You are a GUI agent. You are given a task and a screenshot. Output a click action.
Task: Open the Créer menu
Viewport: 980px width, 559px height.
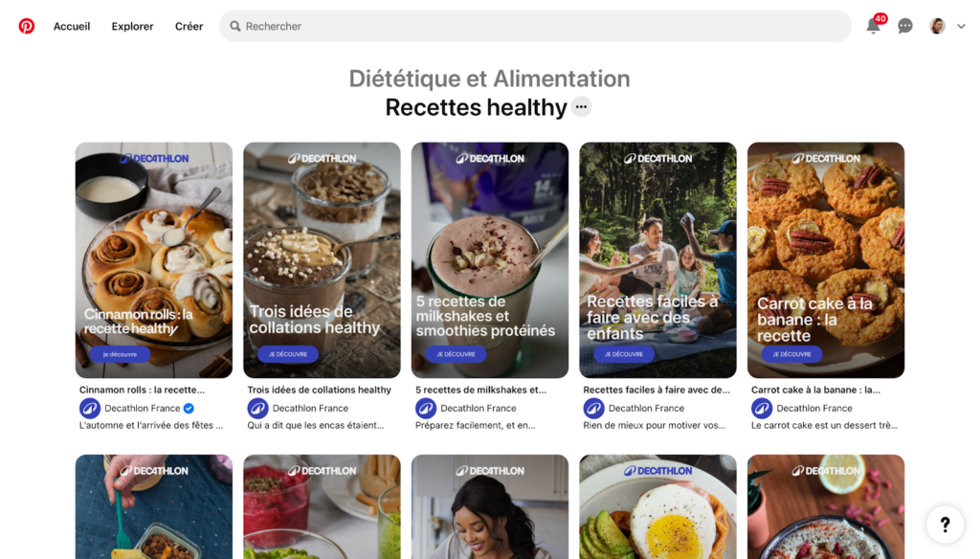(x=189, y=26)
